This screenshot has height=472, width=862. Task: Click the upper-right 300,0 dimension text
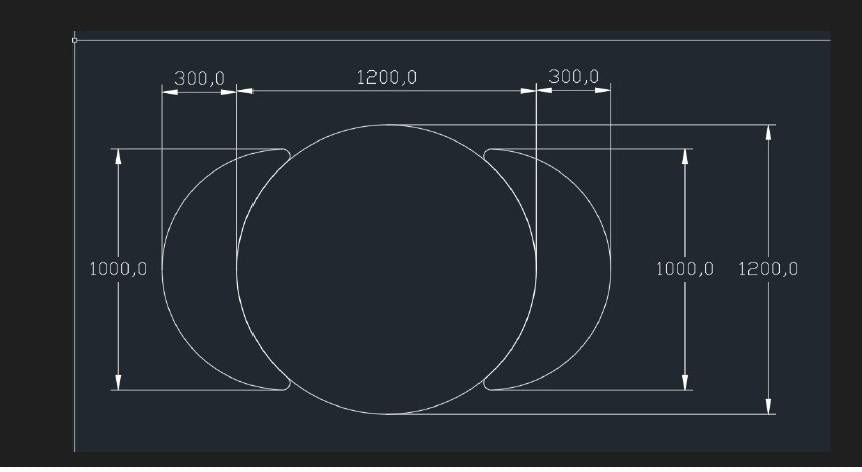click(573, 76)
